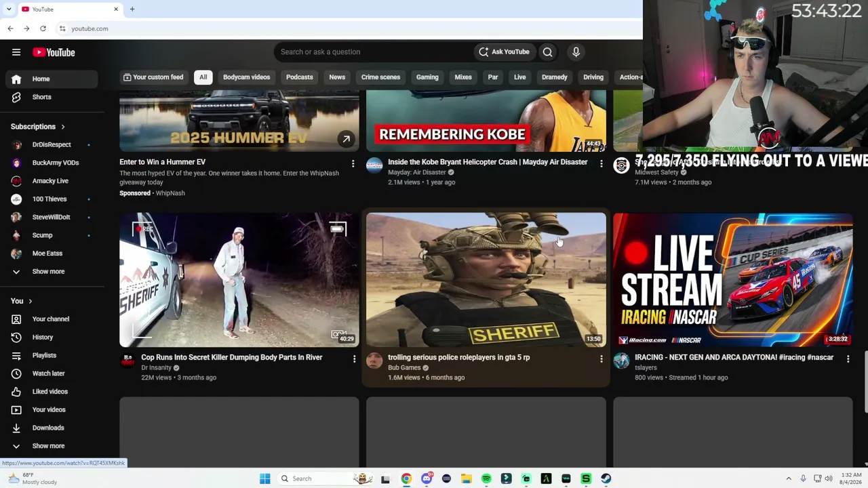Screen dimensions: 868x488
Task: Open the Windows Start menu
Action: 265,479
